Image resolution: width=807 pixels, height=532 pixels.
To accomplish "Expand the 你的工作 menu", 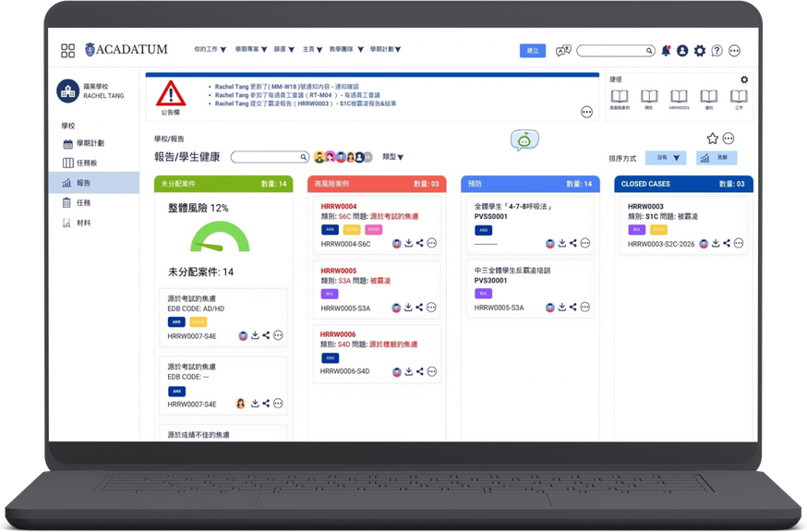I will tap(210, 50).
